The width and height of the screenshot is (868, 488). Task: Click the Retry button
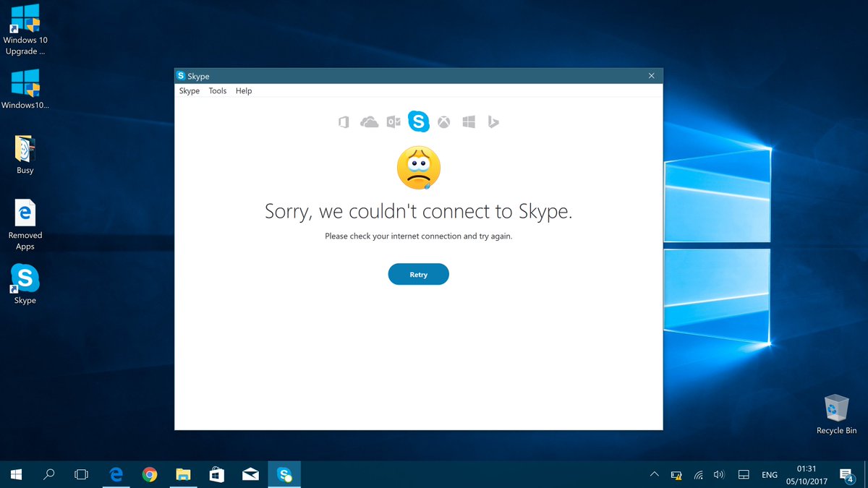(419, 275)
